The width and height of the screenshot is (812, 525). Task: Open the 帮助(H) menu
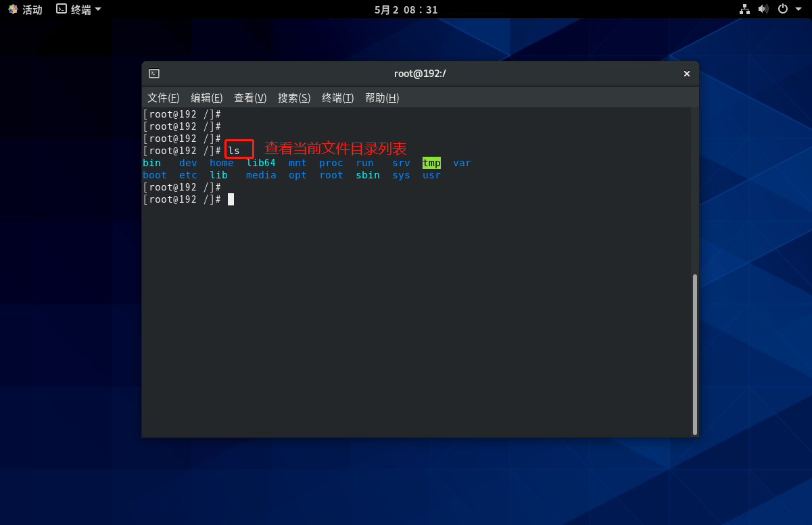click(382, 98)
